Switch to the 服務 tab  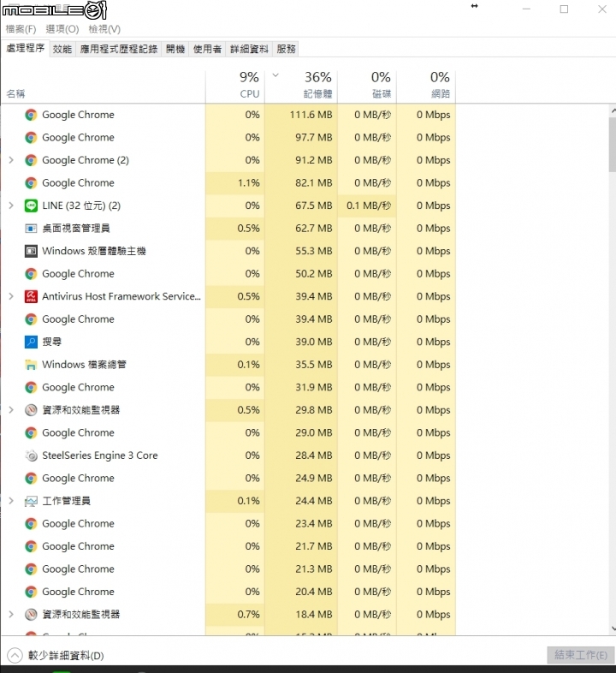(x=286, y=49)
